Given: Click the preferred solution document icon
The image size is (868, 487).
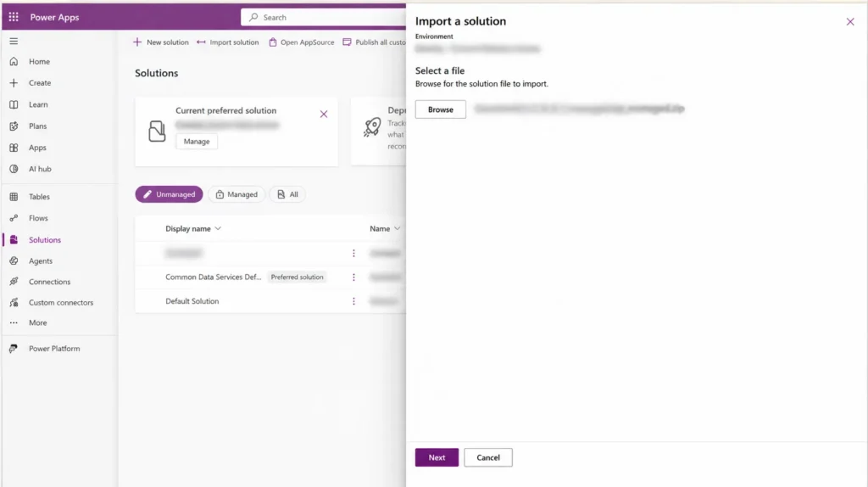Looking at the screenshot, I should click(x=157, y=132).
